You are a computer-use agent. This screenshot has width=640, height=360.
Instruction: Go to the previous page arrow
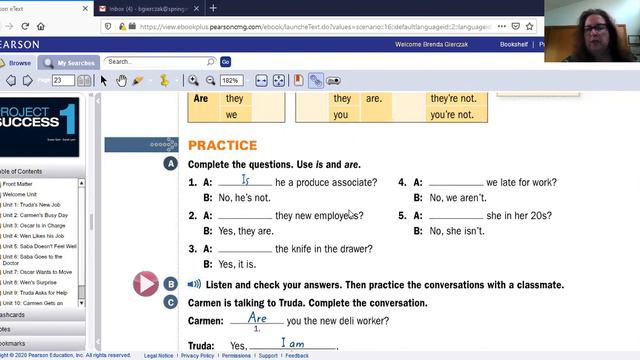[11, 80]
